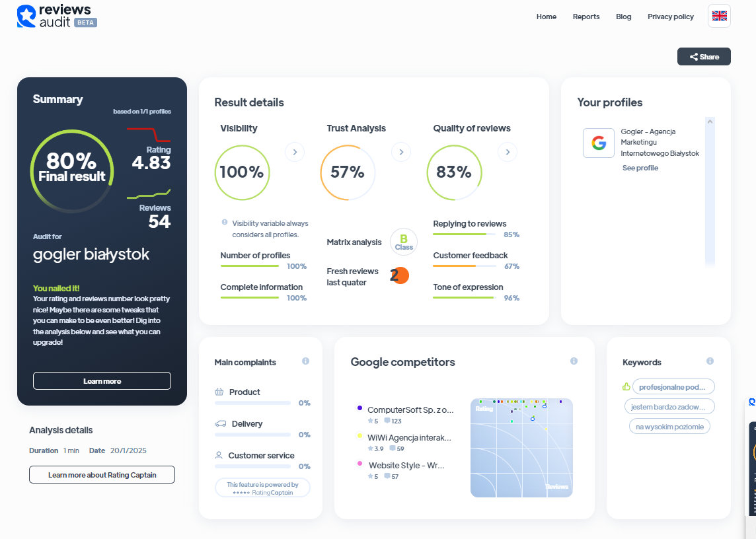Open the Home menu item
Image resolution: width=756 pixels, height=539 pixels.
point(547,17)
